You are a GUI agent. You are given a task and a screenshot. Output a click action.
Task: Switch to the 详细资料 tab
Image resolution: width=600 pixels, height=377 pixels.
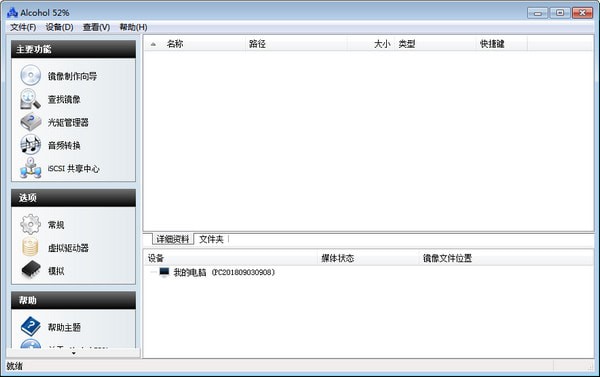(x=173, y=239)
